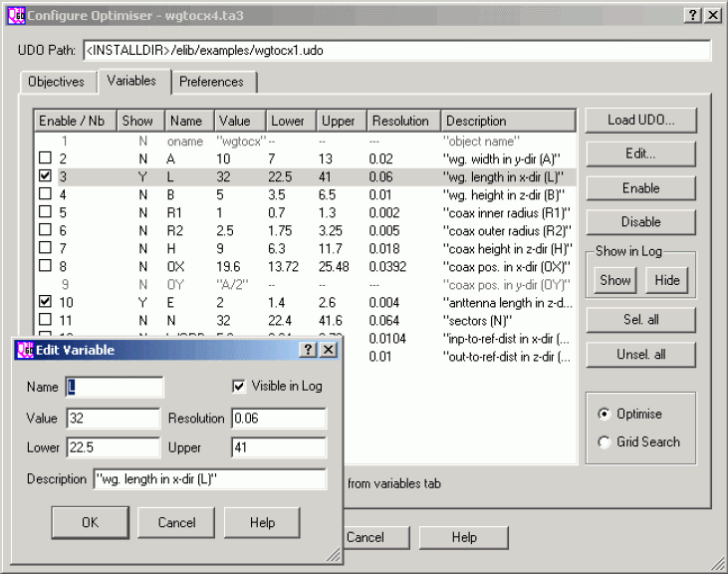Click the Load UDO... button

(640, 121)
